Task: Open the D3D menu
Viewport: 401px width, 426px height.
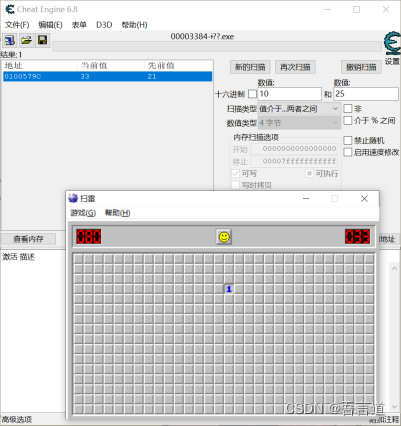Action: pos(104,25)
